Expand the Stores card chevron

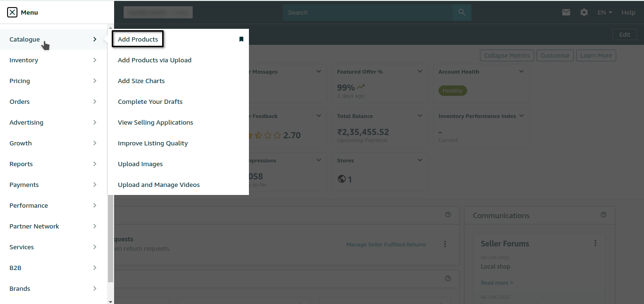coord(420,160)
